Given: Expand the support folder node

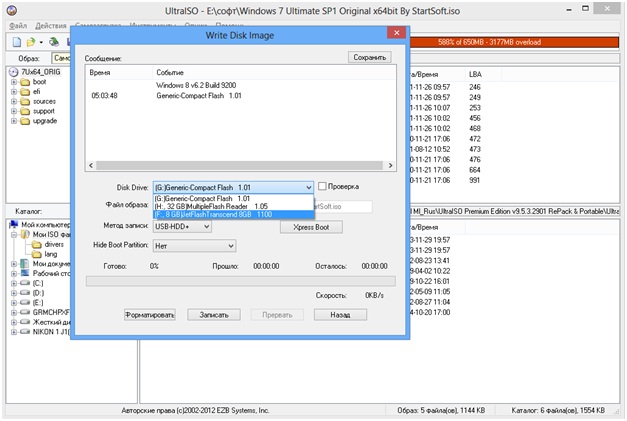Looking at the screenshot, I should pyautogui.click(x=14, y=111).
